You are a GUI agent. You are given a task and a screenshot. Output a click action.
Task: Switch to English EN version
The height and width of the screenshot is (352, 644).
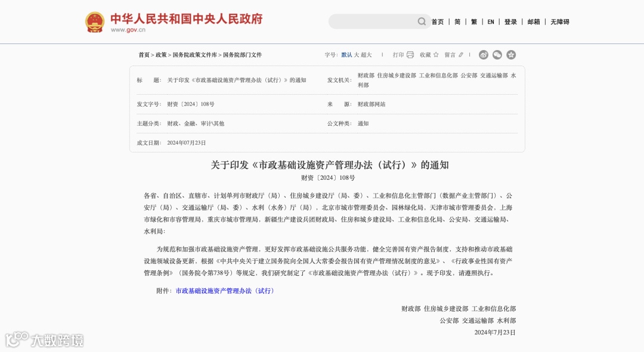pos(491,22)
